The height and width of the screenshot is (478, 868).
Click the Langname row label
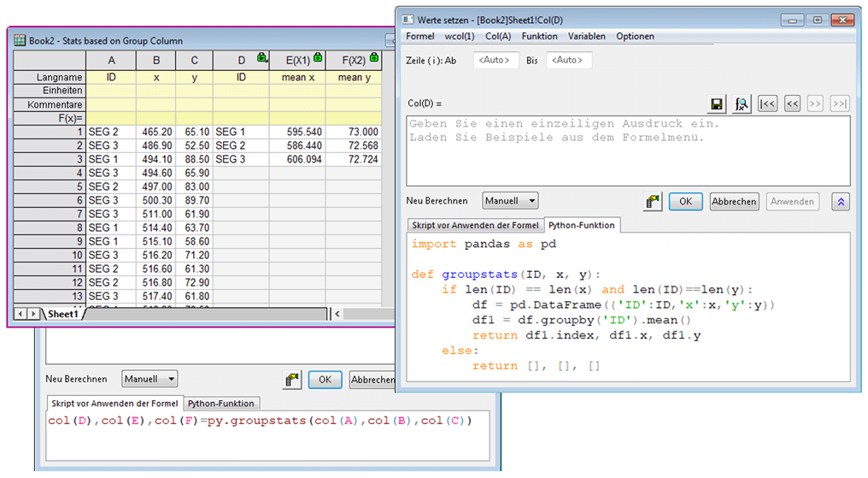[50, 78]
